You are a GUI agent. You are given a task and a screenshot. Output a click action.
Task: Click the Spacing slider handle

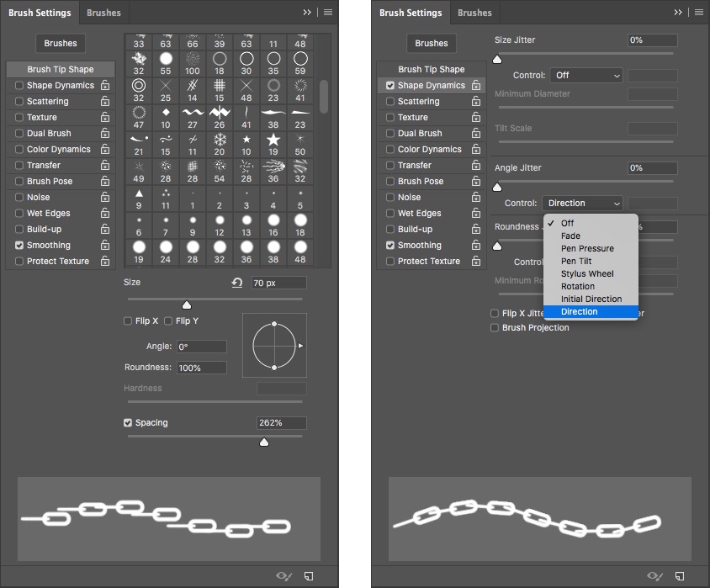pos(264,442)
